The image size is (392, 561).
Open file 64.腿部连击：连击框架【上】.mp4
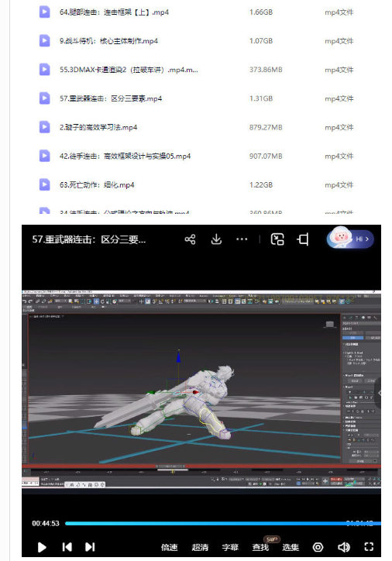coord(114,12)
